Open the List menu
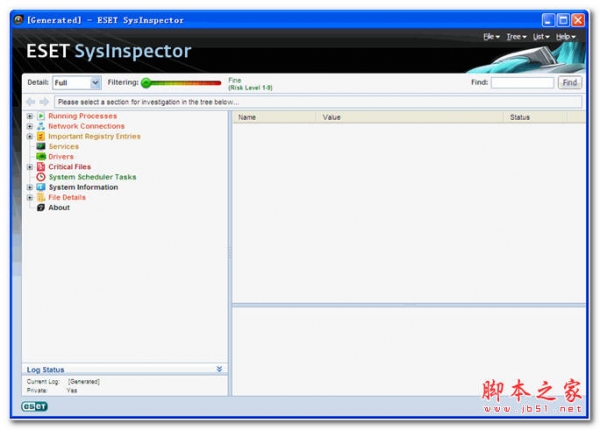Viewport: 600px width, 430px height. [x=541, y=37]
